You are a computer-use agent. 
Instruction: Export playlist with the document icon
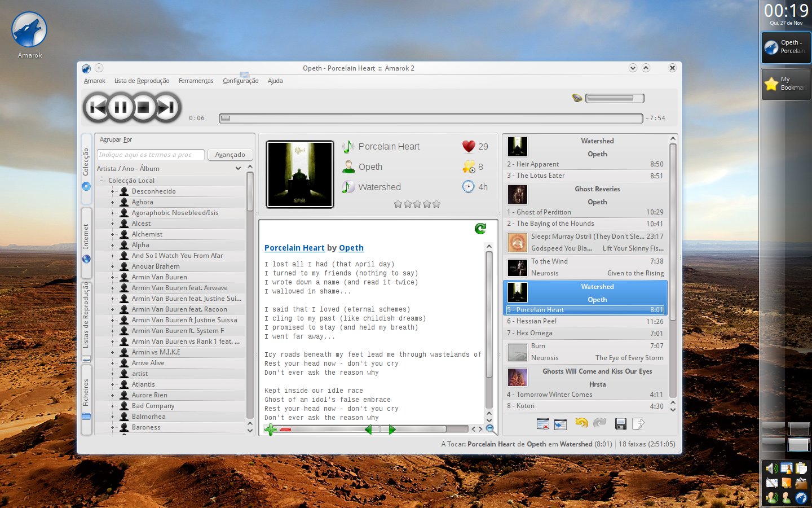click(x=638, y=423)
